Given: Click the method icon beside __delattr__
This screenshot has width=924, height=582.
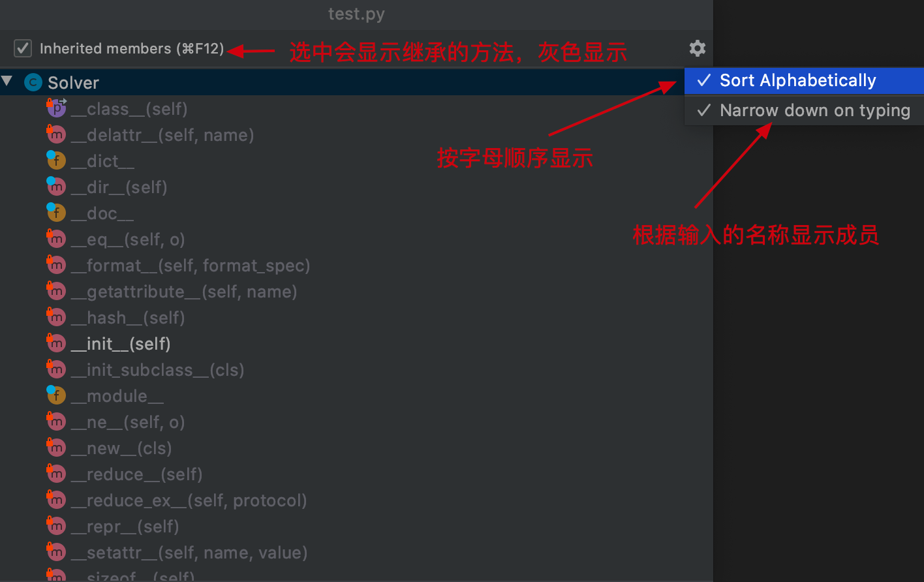Looking at the screenshot, I should [x=57, y=134].
